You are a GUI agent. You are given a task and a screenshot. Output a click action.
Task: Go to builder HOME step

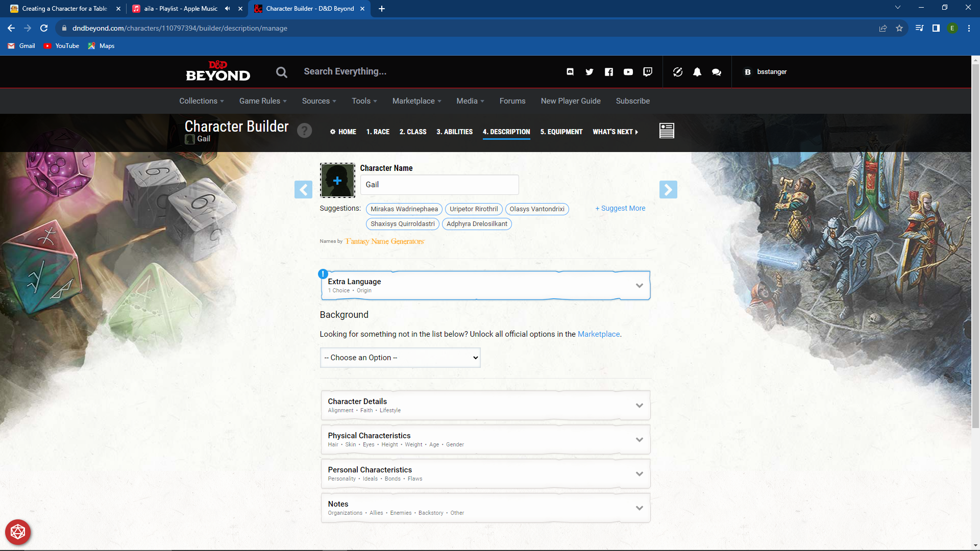pos(343,132)
